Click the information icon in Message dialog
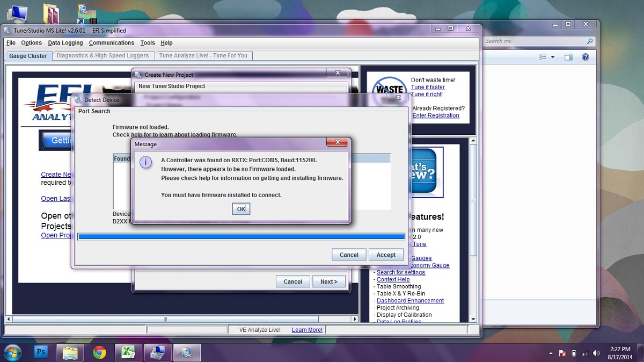 [x=145, y=162]
